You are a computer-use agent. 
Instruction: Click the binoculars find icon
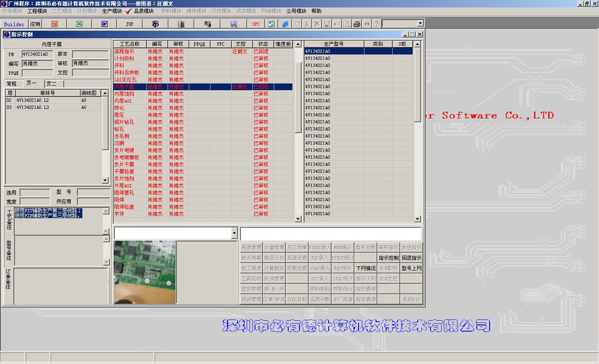coord(367,24)
